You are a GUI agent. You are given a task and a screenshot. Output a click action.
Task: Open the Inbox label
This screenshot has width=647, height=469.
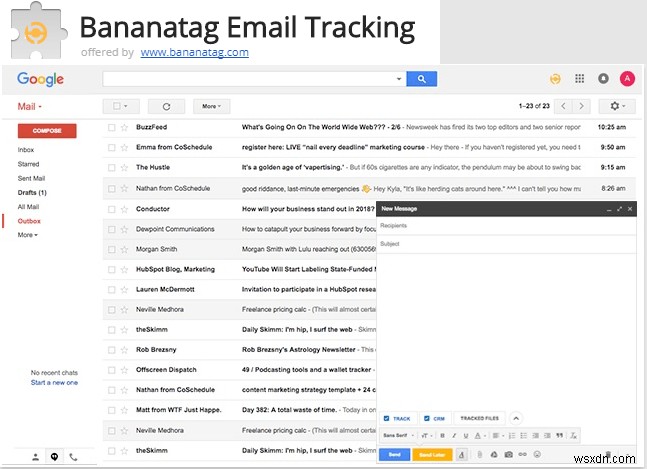[26, 150]
